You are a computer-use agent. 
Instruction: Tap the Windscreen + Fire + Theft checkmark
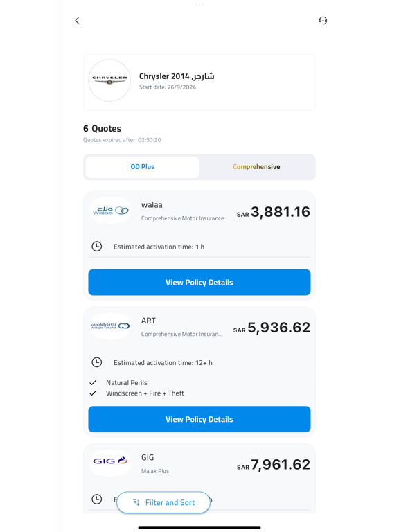(x=93, y=393)
